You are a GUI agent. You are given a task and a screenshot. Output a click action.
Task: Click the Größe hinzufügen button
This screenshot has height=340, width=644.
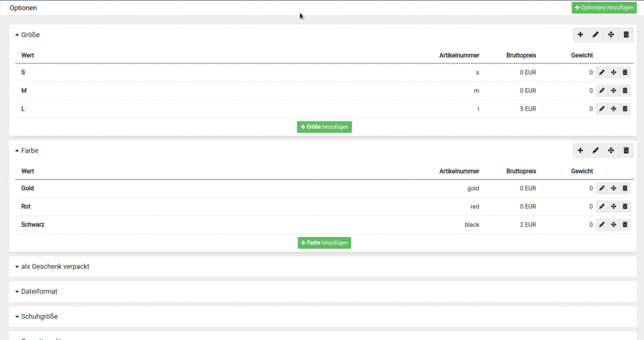pyautogui.click(x=325, y=127)
